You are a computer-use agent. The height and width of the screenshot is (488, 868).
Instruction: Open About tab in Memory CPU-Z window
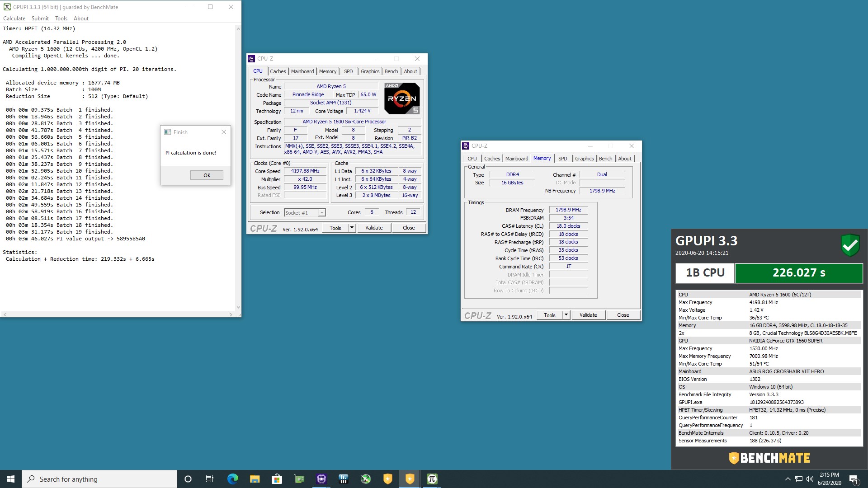(x=625, y=159)
